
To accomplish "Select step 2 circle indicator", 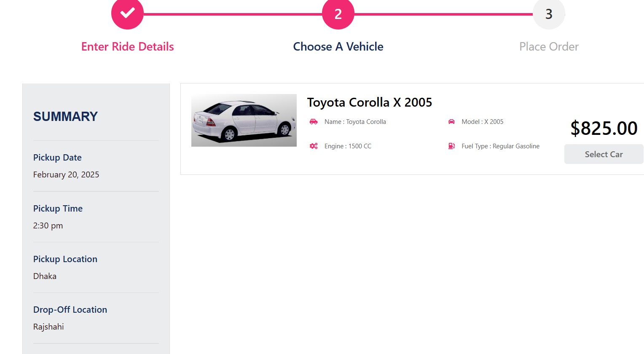I will (338, 13).
